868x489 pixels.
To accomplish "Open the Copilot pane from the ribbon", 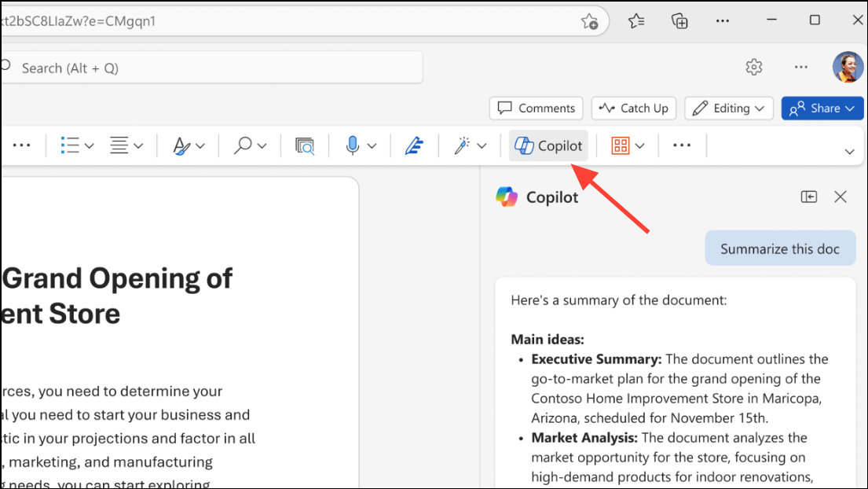I will click(x=548, y=145).
